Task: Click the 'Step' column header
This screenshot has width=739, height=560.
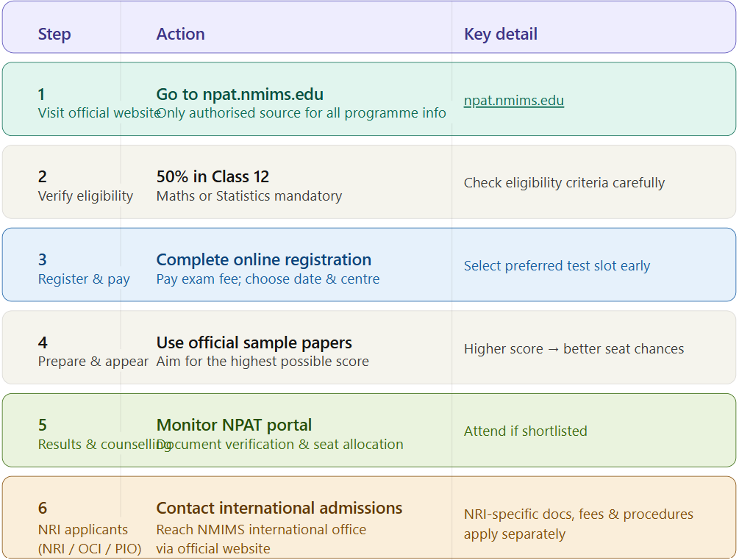Action: (54, 34)
